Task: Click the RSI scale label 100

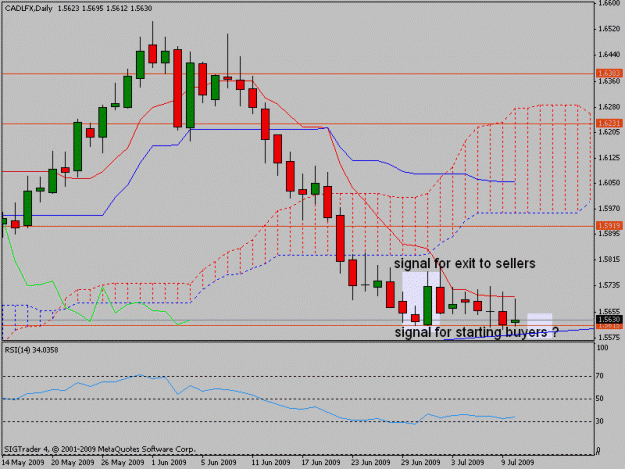Action: [602, 348]
